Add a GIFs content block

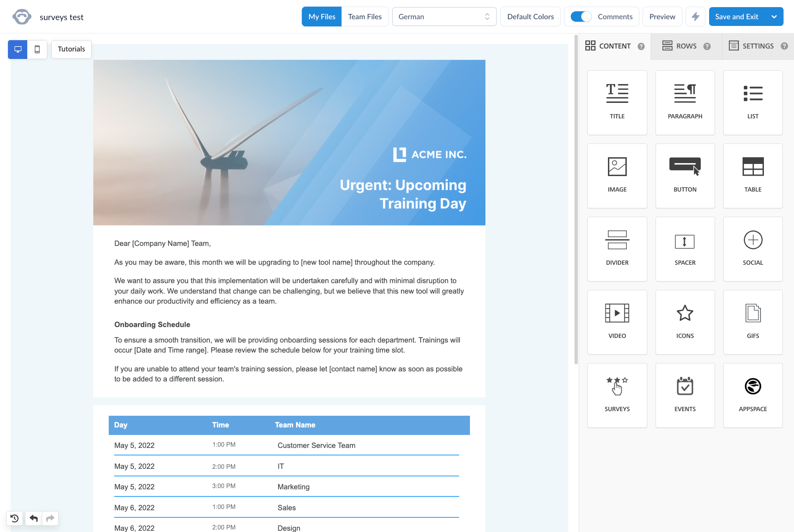(x=753, y=322)
